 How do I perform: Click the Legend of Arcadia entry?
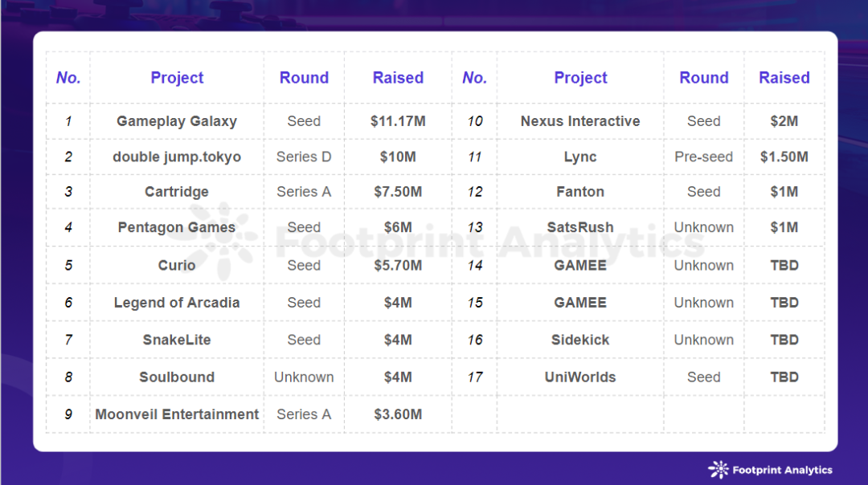click(x=177, y=303)
